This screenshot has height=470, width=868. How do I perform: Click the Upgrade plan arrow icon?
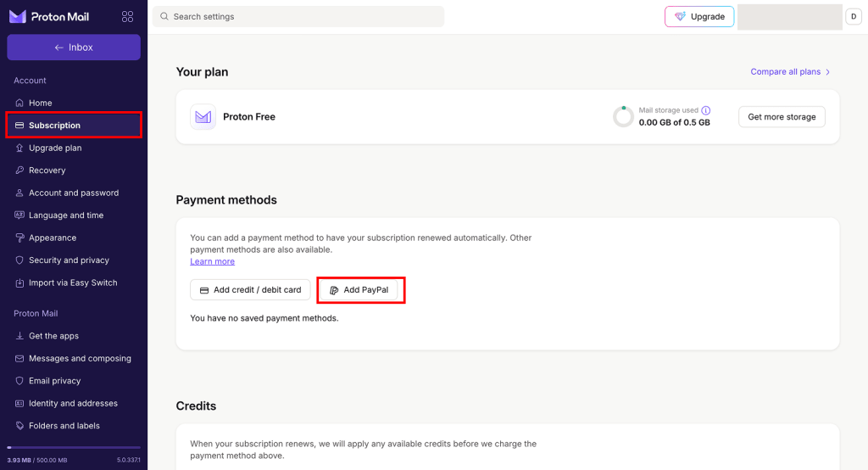coord(19,148)
